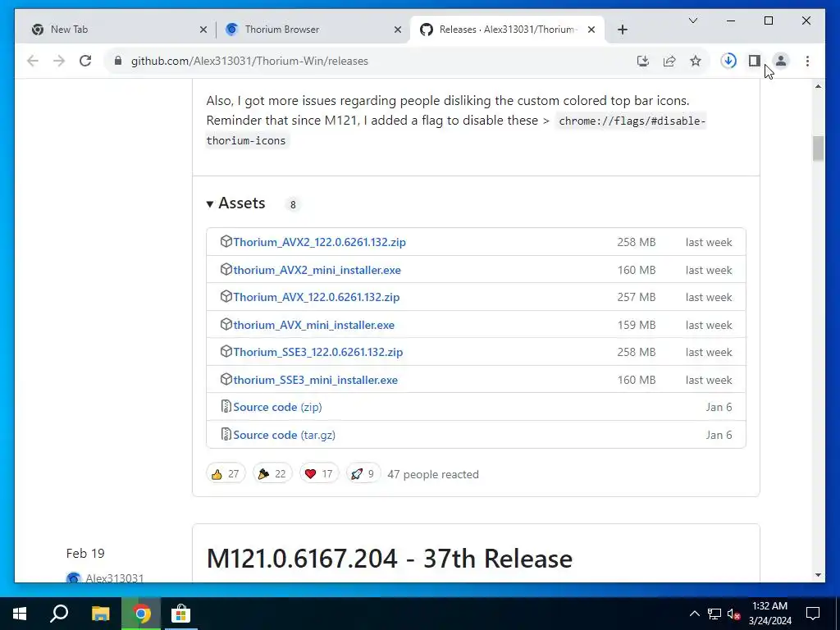Download Source code (zip)

[x=277, y=407]
